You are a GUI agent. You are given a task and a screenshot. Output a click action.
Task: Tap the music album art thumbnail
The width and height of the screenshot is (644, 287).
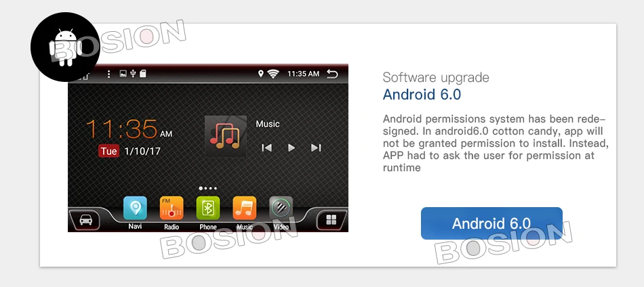click(x=226, y=136)
